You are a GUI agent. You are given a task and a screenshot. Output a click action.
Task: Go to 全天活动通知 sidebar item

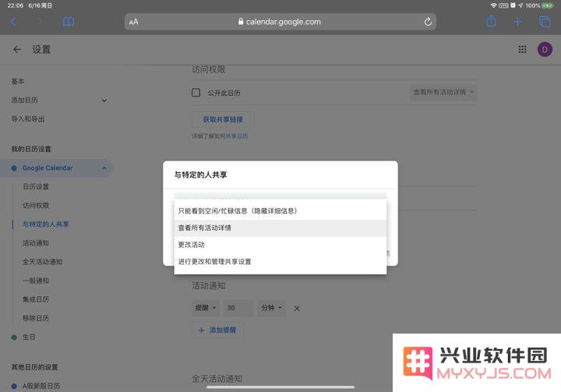(x=43, y=262)
